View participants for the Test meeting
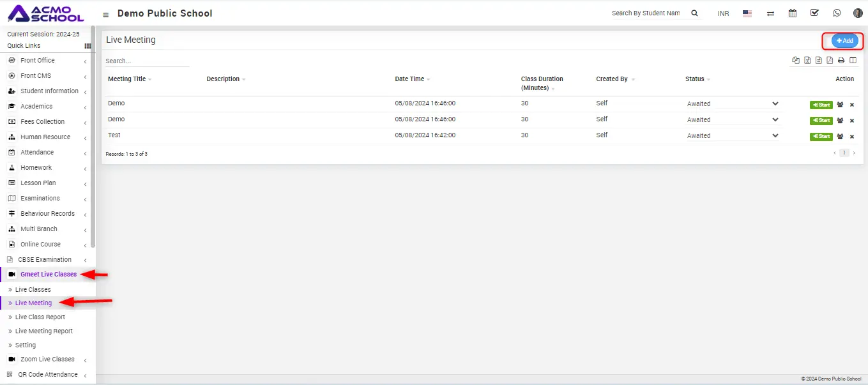This screenshot has height=385, width=868. pos(841,137)
